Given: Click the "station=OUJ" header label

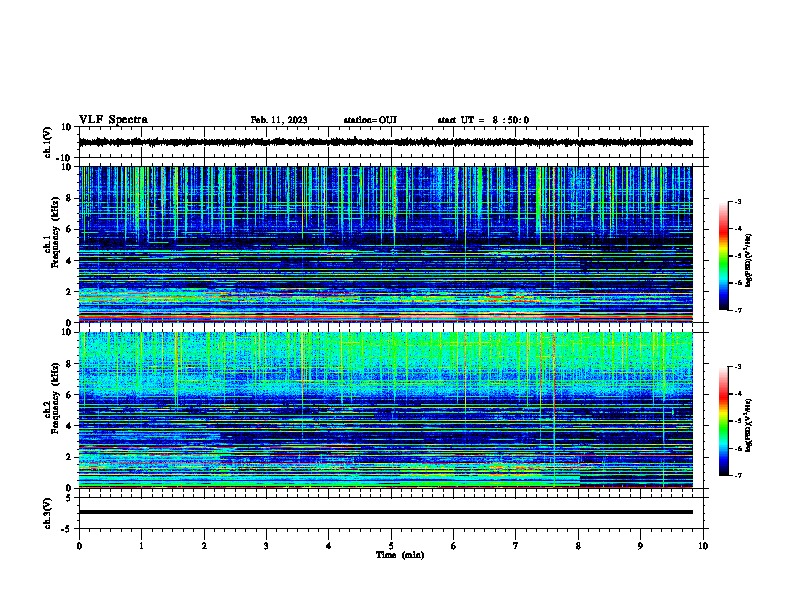Looking at the screenshot, I should 370,120.
